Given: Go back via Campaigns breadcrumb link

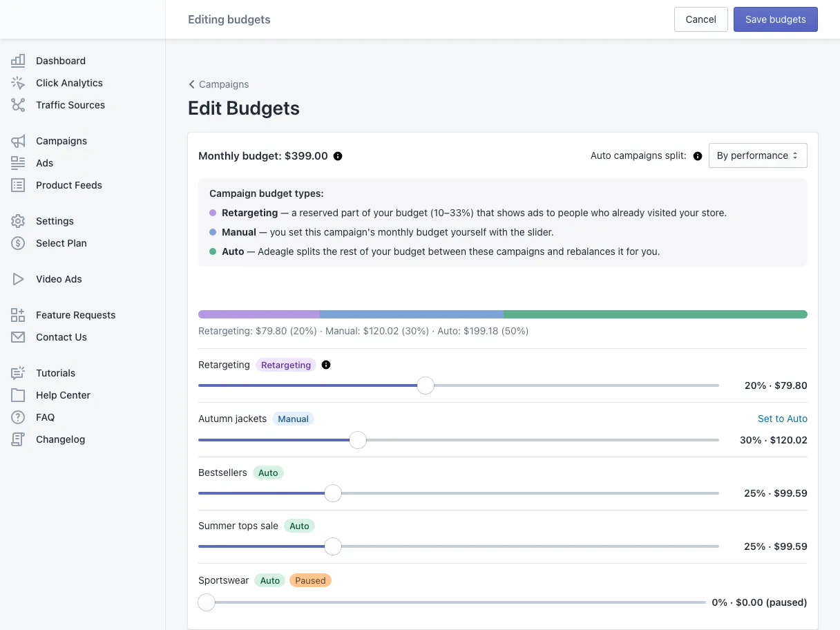Looking at the screenshot, I should pos(224,84).
